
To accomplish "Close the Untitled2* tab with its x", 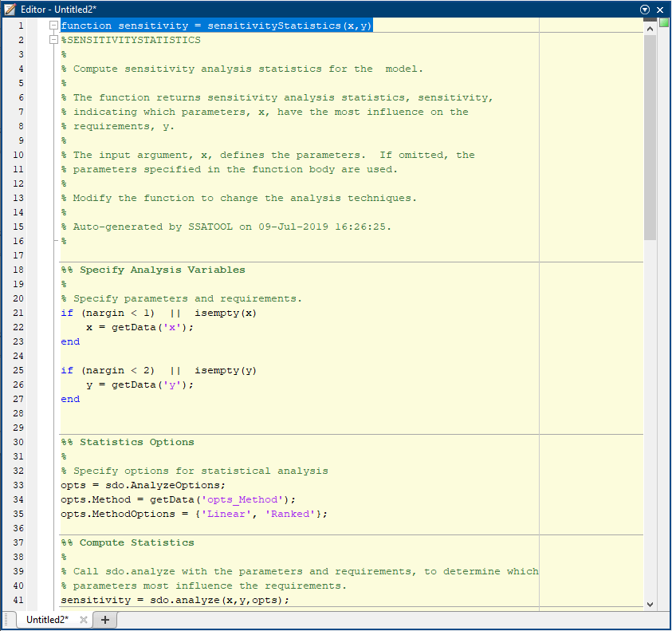I will pyautogui.click(x=84, y=619).
